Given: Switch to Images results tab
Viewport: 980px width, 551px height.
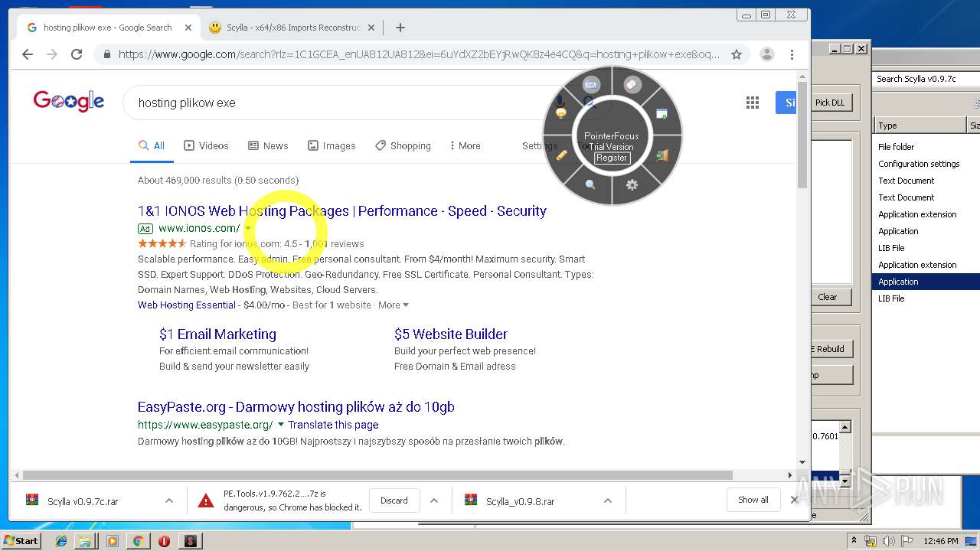Looking at the screenshot, I should (332, 145).
